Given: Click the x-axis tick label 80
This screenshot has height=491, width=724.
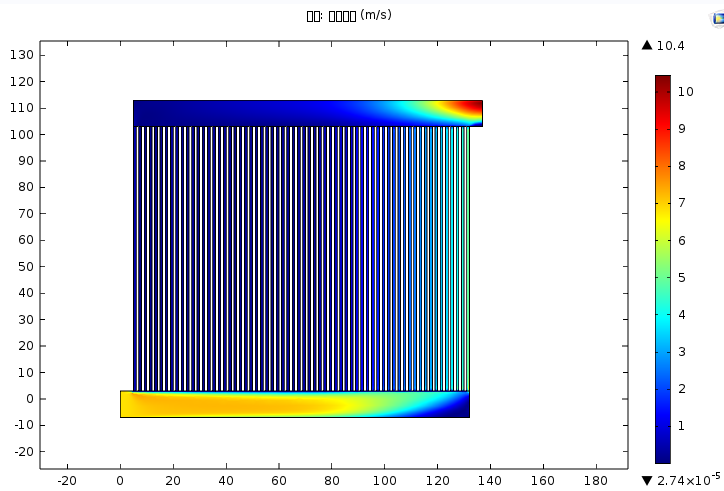Looking at the screenshot, I should click(332, 481).
